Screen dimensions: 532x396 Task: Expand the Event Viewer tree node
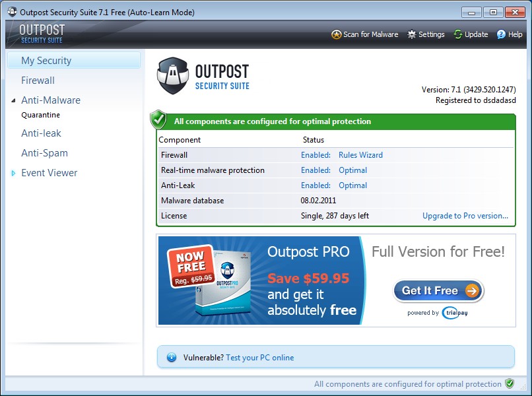click(x=13, y=173)
